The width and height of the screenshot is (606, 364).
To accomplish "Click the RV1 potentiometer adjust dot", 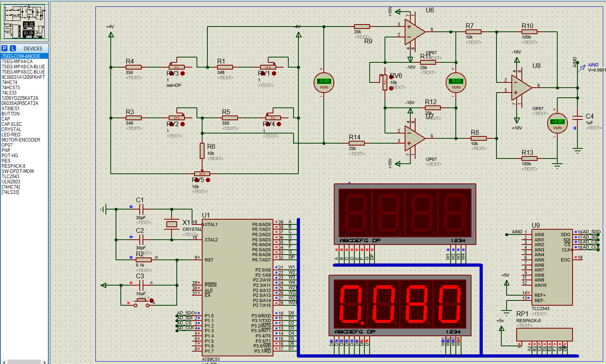I will [x=274, y=74].
